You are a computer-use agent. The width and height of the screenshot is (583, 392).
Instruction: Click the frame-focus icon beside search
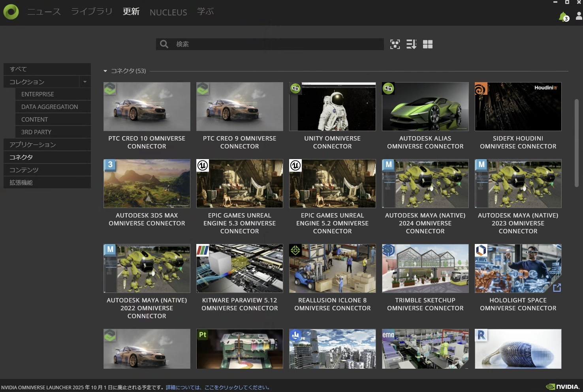(395, 44)
